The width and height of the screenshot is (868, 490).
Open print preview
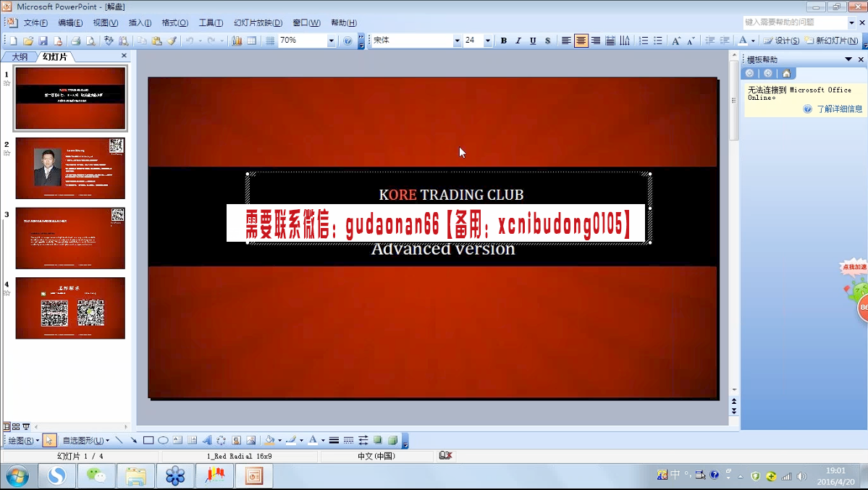pyautogui.click(x=90, y=41)
